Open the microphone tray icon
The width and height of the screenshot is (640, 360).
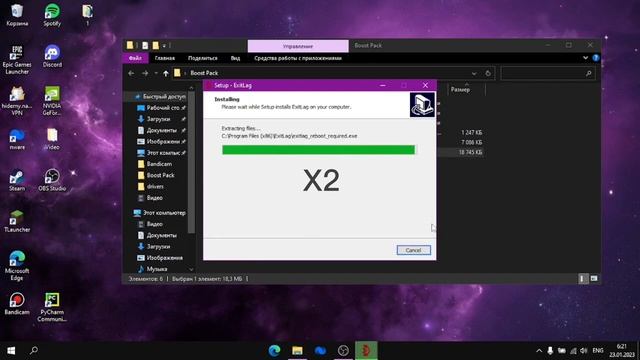pos(550,351)
